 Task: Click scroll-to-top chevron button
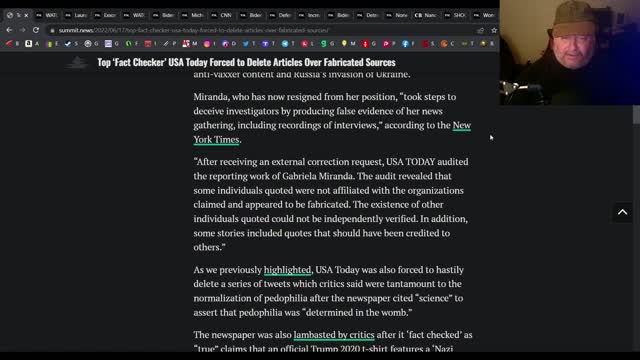click(x=622, y=212)
